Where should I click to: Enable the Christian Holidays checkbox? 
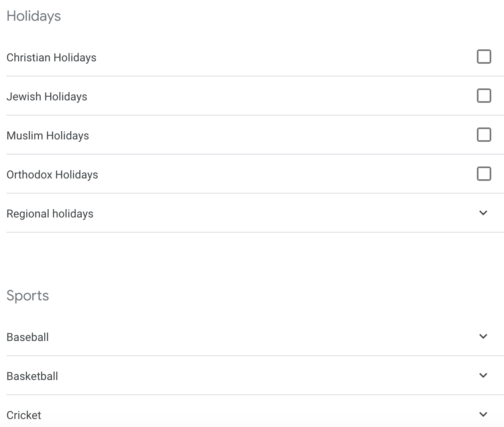tap(484, 57)
